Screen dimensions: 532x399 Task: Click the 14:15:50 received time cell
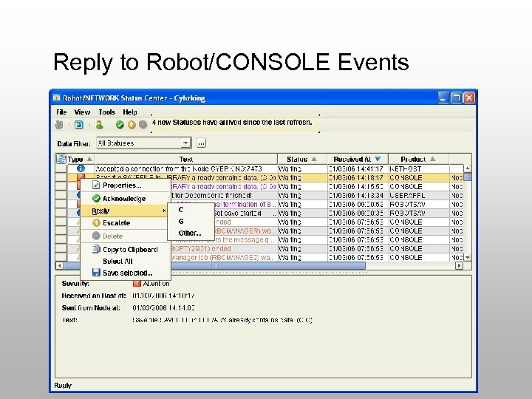358,187
